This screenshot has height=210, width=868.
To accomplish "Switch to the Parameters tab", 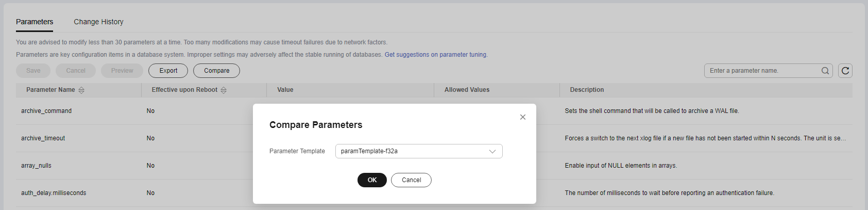I will pyautogui.click(x=35, y=22).
